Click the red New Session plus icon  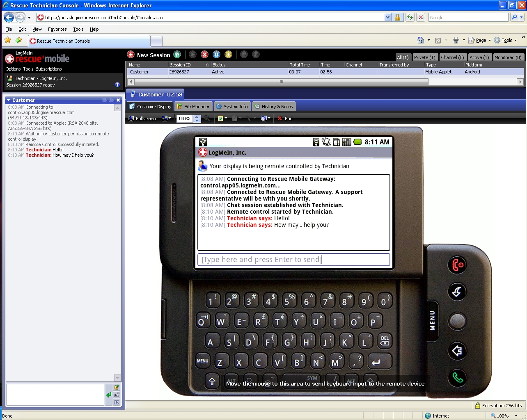(x=131, y=55)
